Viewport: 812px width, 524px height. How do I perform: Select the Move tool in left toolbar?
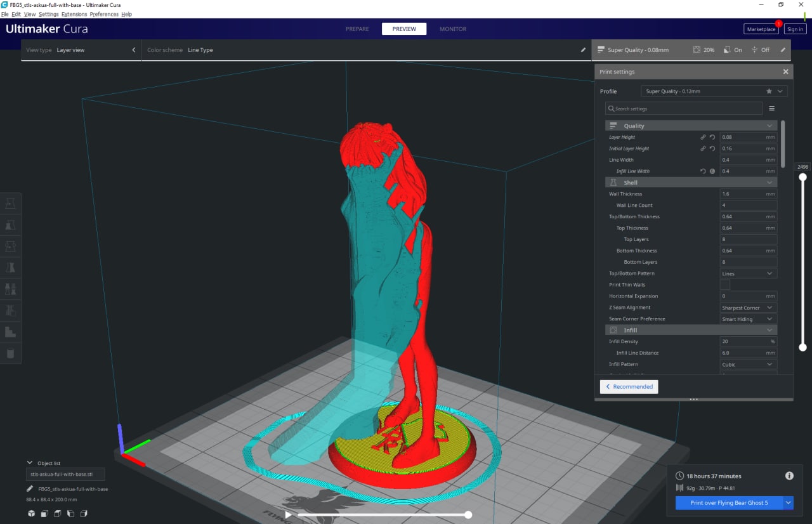pos(10,203)
